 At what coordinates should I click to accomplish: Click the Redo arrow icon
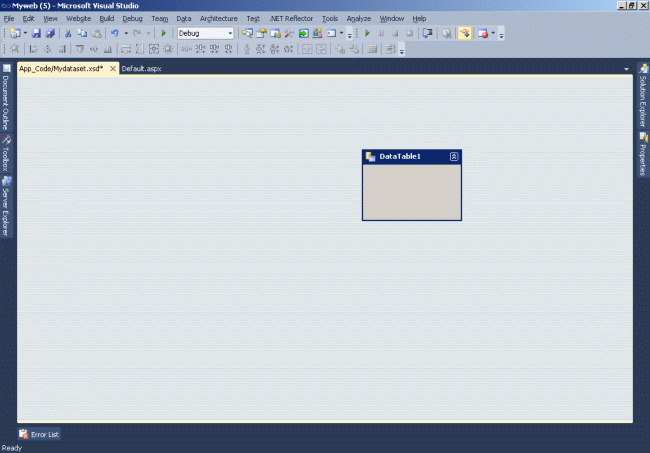point(137,33)
